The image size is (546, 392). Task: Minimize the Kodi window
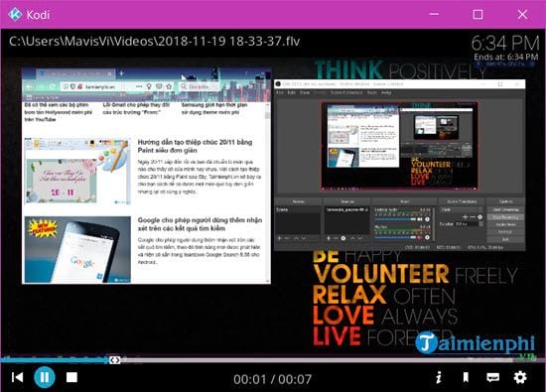click(x=434, y=14)
